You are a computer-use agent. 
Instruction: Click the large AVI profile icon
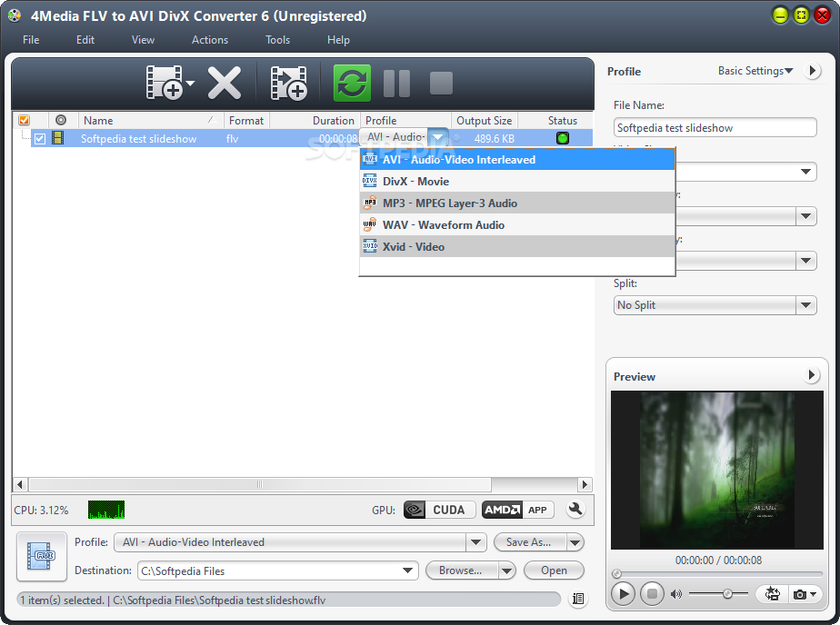click(42, 556)
